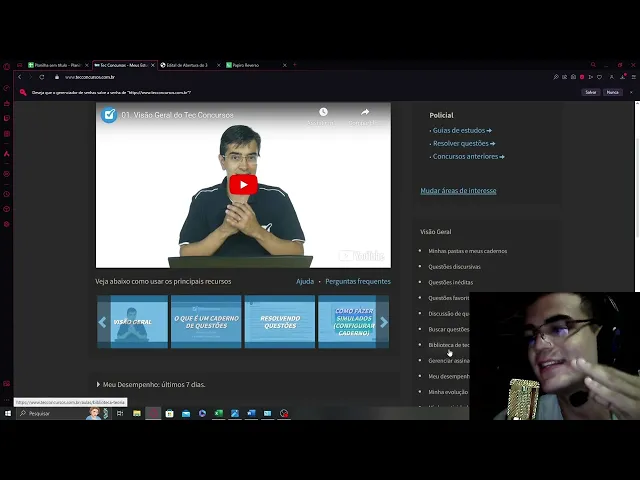Screen dimensions: 640x480
Task: Select the Visão Geral tutorial thumbnail
Action: coord(133,322)
